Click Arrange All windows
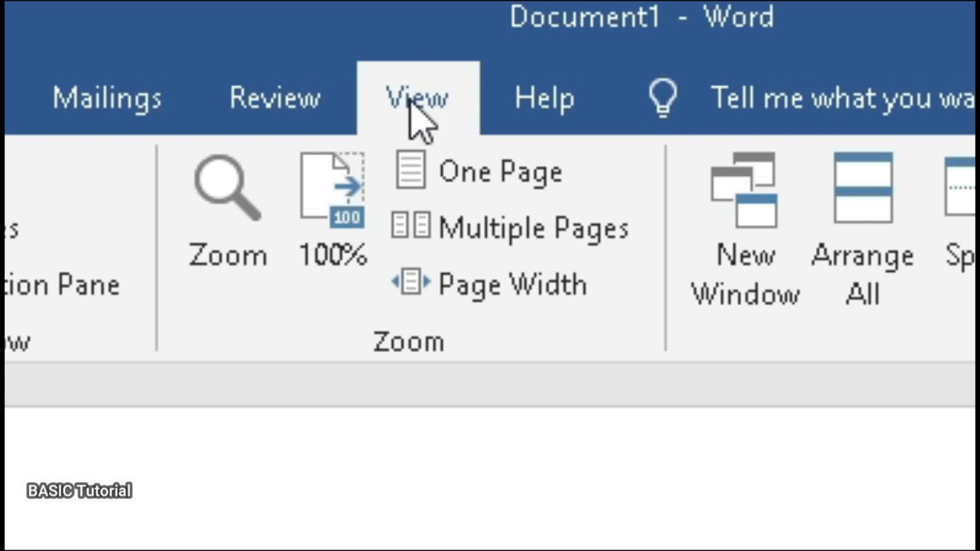The image size is (980, 551). [x=862, y=230]
